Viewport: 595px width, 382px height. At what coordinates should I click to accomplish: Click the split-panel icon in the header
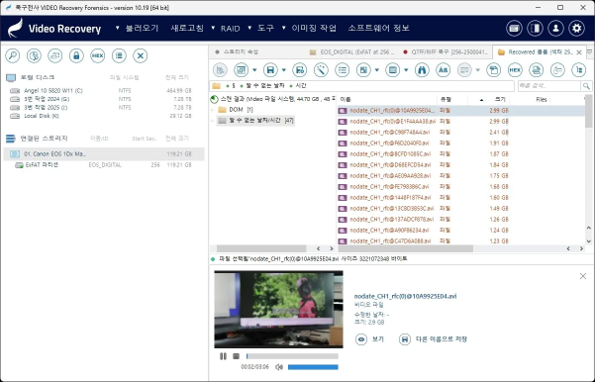pyautogui.click(x=535, y=28)
